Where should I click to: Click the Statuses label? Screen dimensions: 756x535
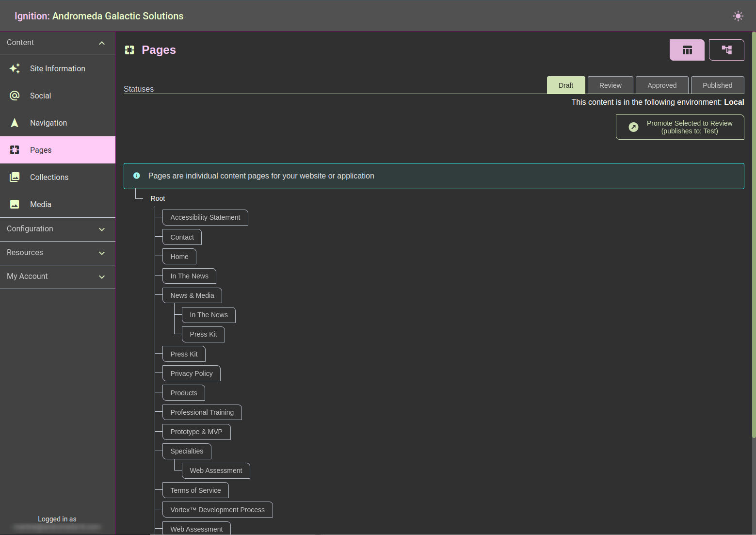tap(139, 89)
